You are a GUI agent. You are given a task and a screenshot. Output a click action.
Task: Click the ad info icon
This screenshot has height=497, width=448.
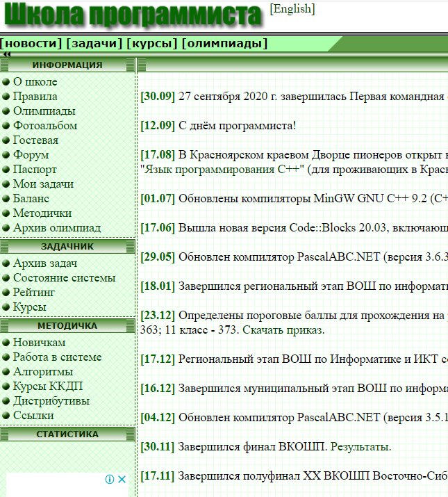pos(109,479)
